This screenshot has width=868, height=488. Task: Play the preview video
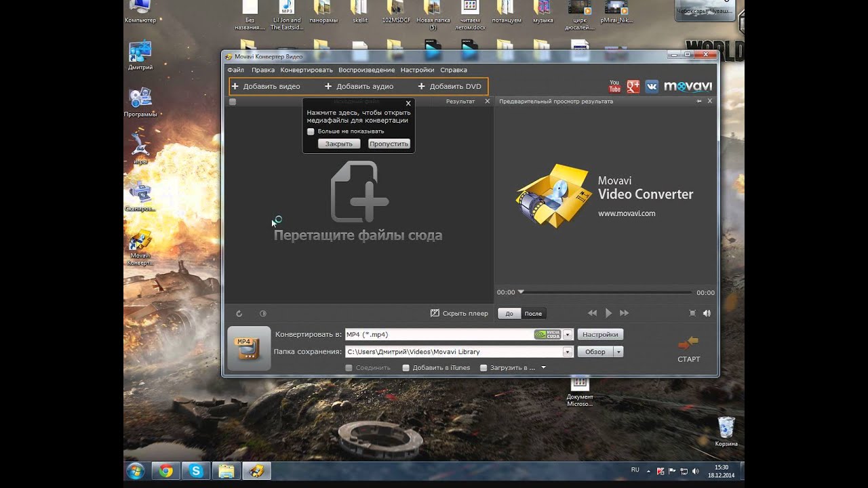[x=608, y=313]
